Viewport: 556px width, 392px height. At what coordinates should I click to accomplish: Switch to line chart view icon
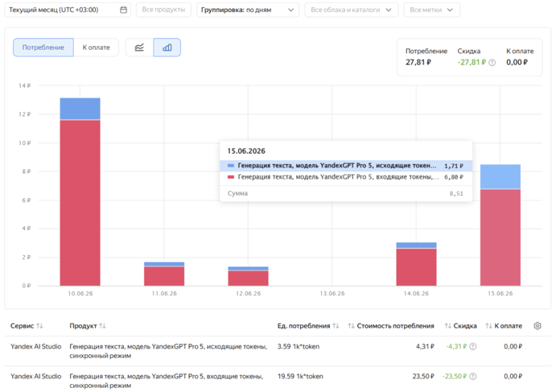(x=139, y=47)
